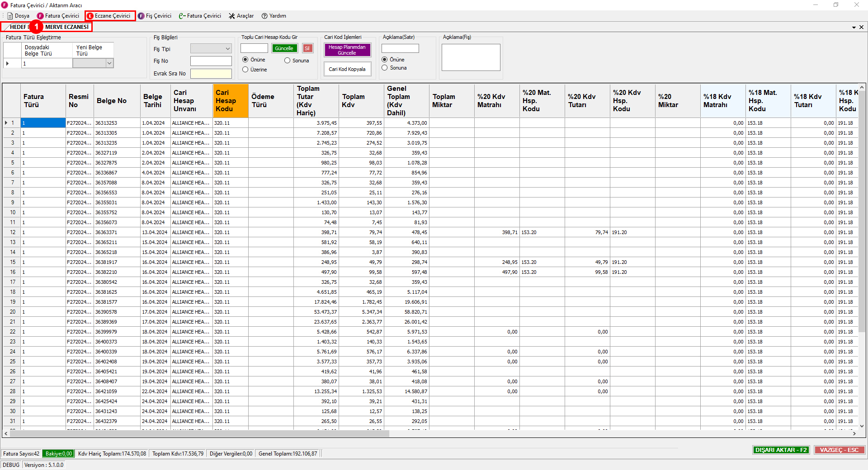This screenshot has width=868, height=470.
Task: Switch to the MERVE ECZANESİ tab
Action: (67, 27)
